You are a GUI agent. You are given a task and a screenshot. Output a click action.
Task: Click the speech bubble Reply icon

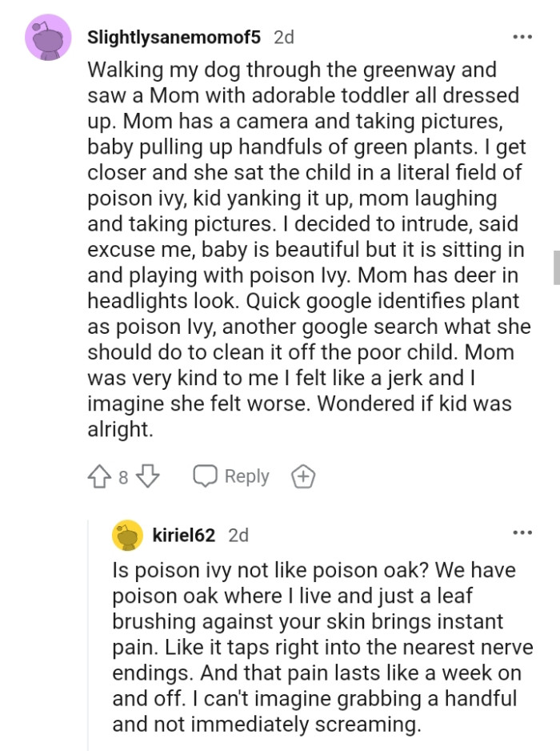click(x=206, y=476)
